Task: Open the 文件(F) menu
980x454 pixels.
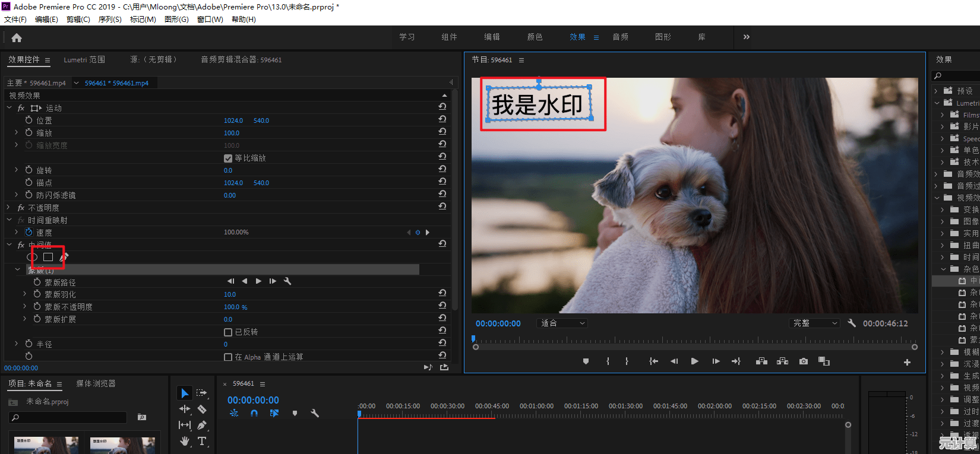Action: (x=15, y=20)
